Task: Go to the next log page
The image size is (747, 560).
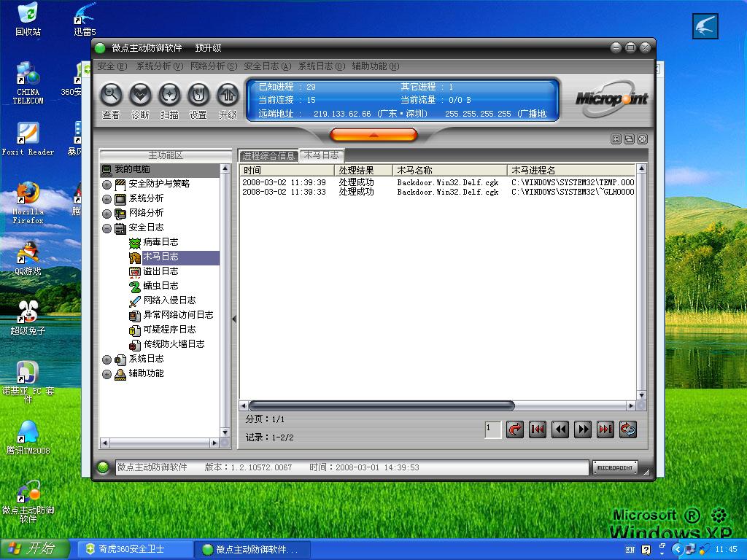Action: [583, 429]
